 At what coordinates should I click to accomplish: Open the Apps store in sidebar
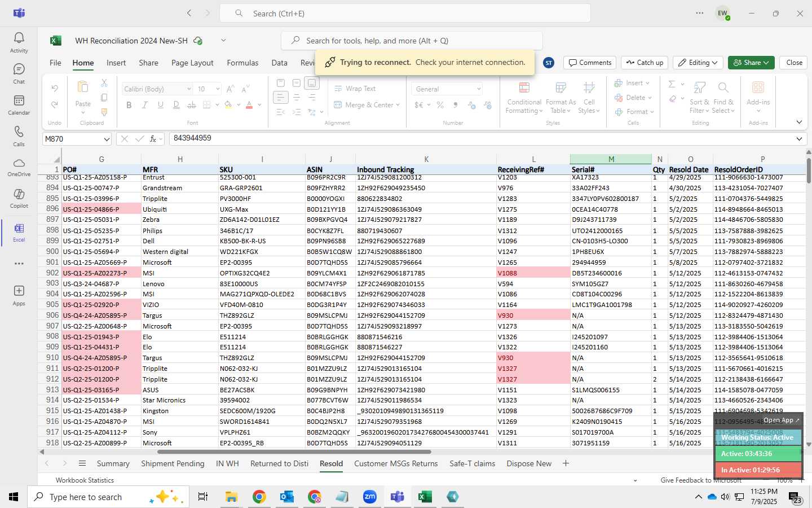tap(19, 295)
